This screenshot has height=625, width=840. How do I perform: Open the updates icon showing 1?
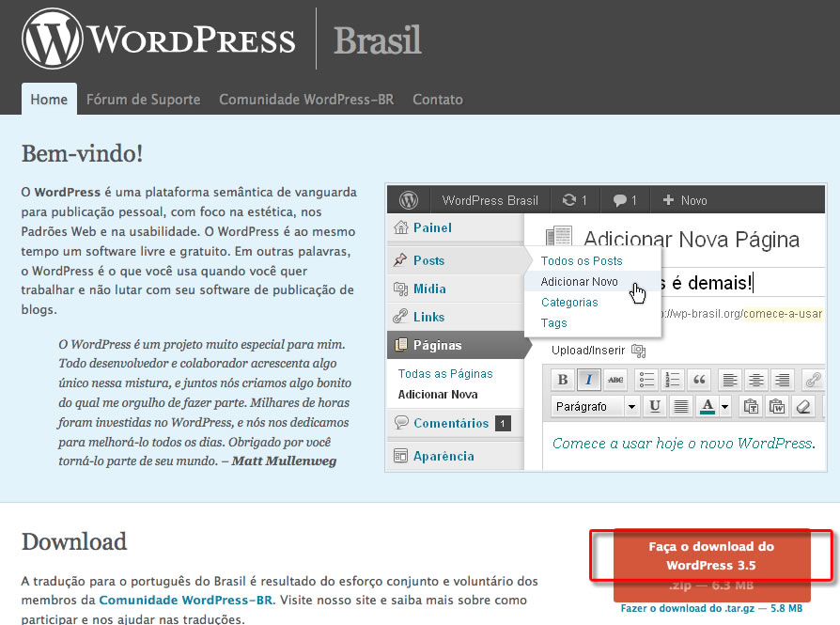click(x=574, y=200)
